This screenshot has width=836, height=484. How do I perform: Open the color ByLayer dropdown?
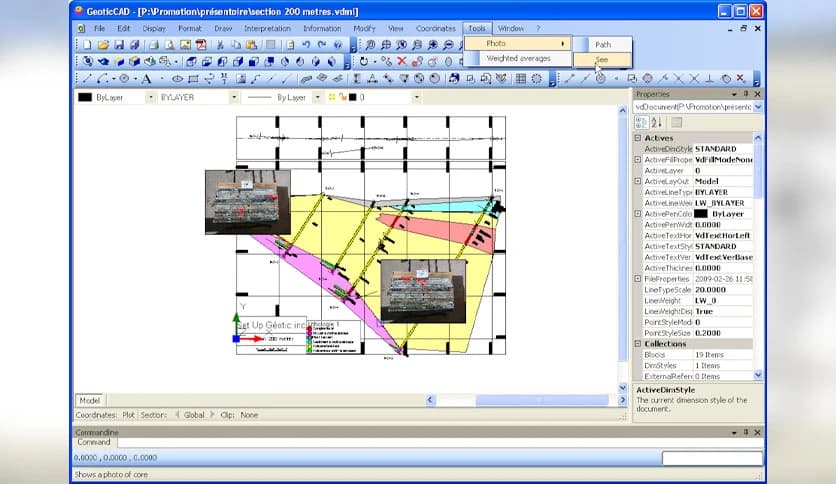pyautogui.click(x=150, y=97)
